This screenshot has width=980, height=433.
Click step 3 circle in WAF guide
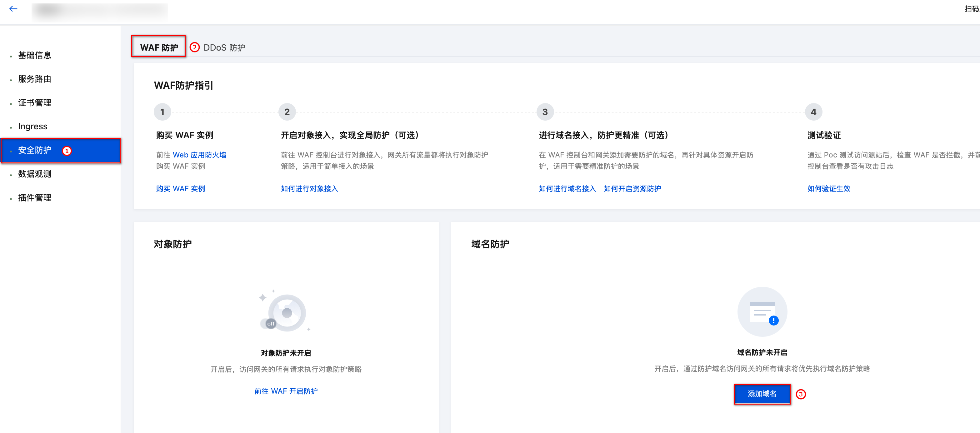545,112
